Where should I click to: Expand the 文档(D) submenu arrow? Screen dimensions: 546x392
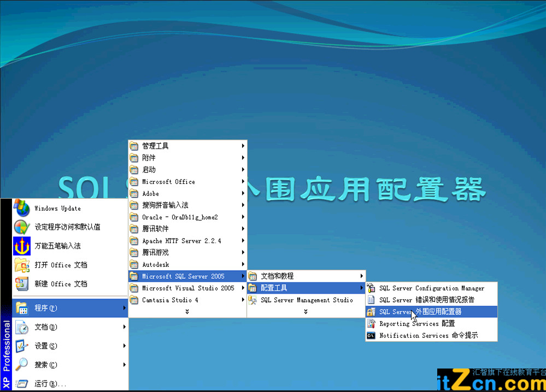tap(124, 327)
